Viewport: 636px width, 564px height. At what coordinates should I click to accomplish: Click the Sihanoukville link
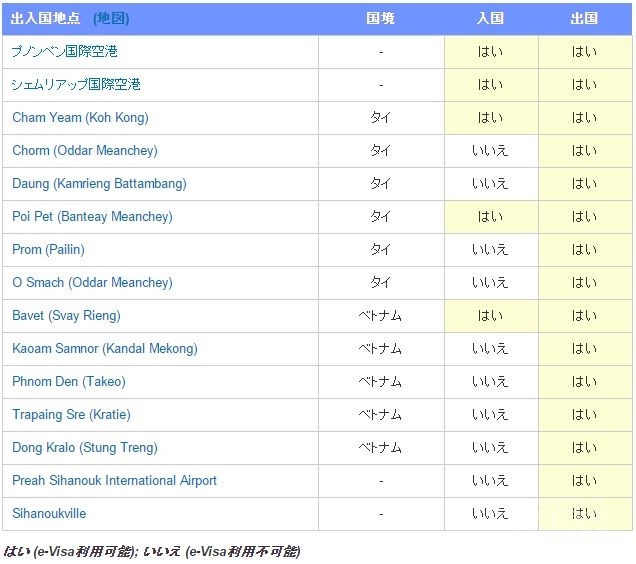point(49,514)
